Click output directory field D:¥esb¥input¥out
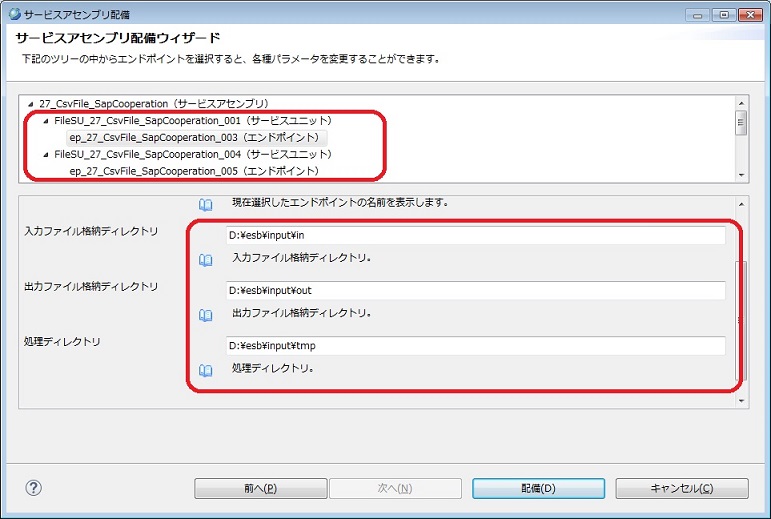771x519 pixels. 475,290
